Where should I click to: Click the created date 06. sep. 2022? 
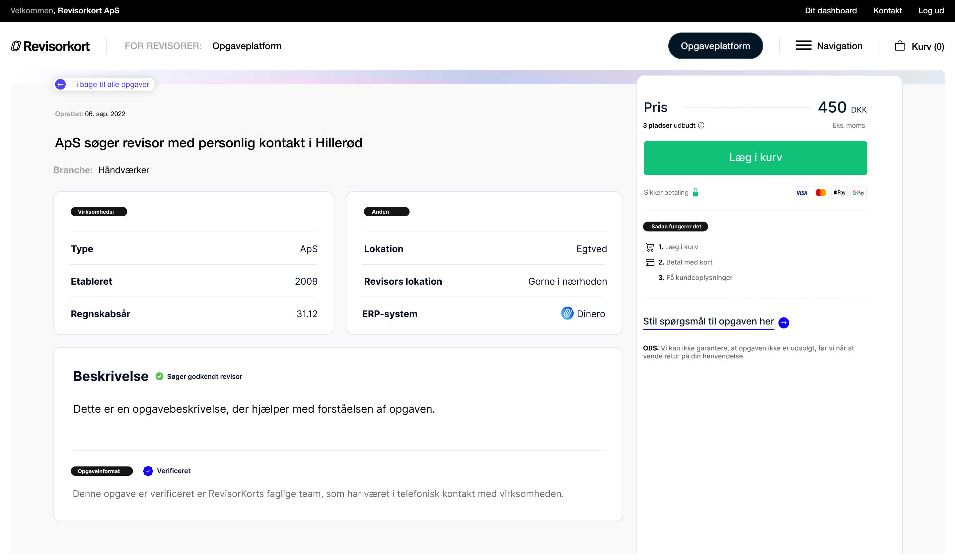105,114
